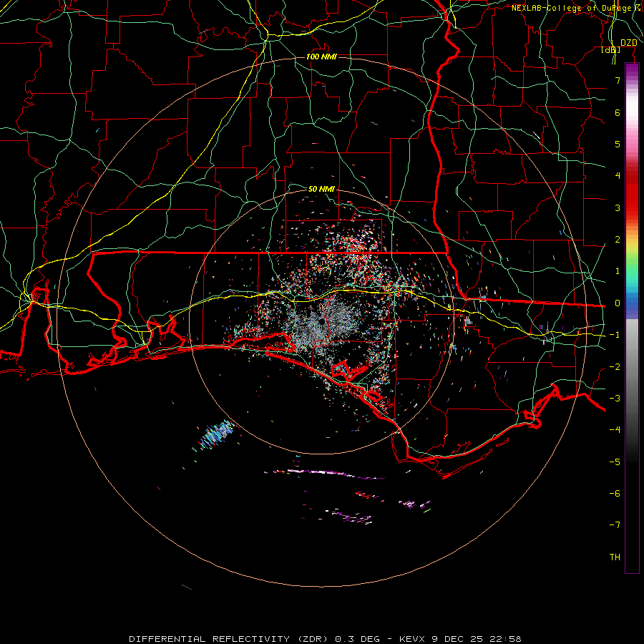Screen dimensions: 644x644
Task: Select scale value "-6" on the legend
Action: tap(615, 494)
